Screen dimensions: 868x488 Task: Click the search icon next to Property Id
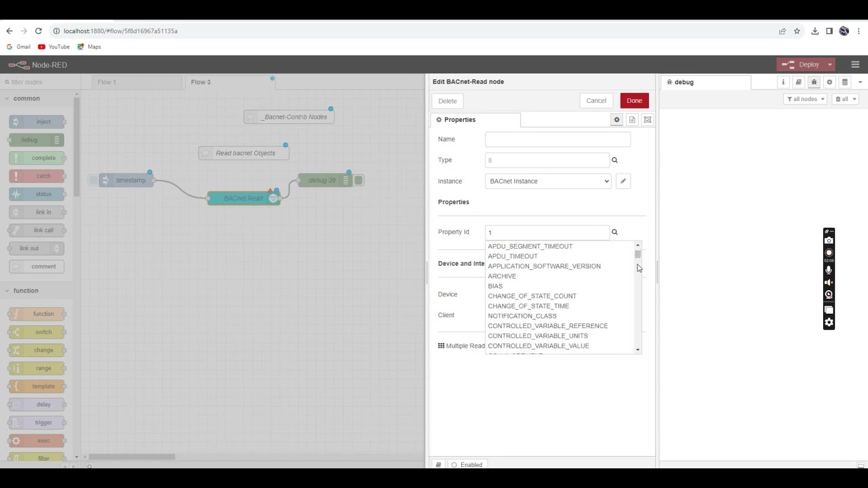click(614, 232)
